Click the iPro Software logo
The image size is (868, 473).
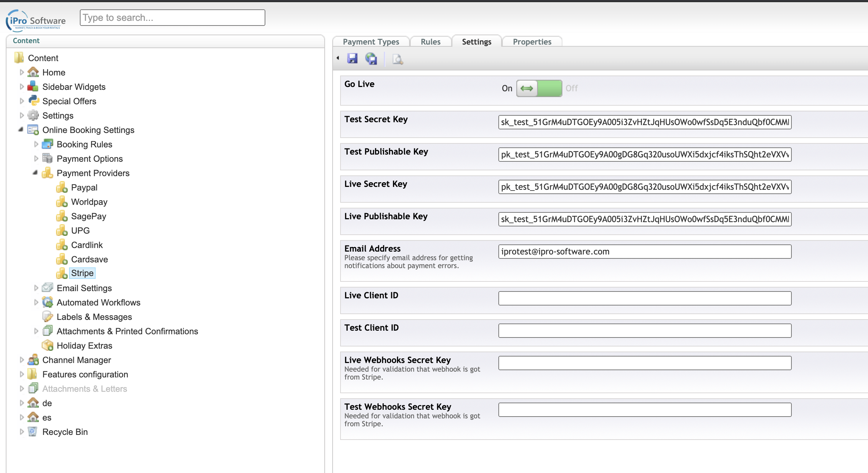36,21
